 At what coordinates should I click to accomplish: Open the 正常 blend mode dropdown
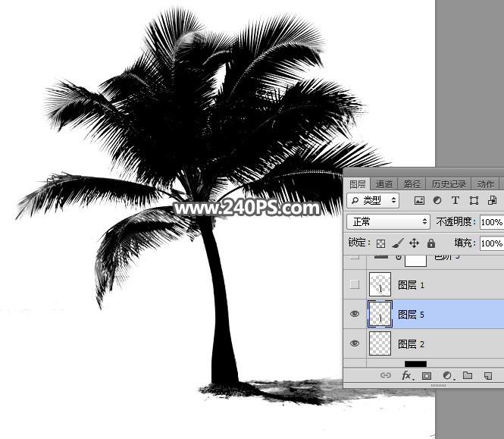click(388, 222)
